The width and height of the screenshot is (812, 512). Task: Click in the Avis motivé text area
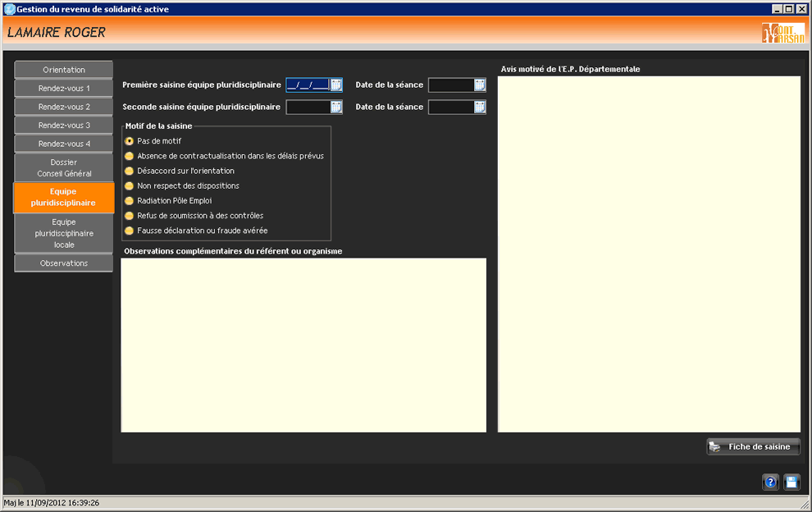click(649, 254)
